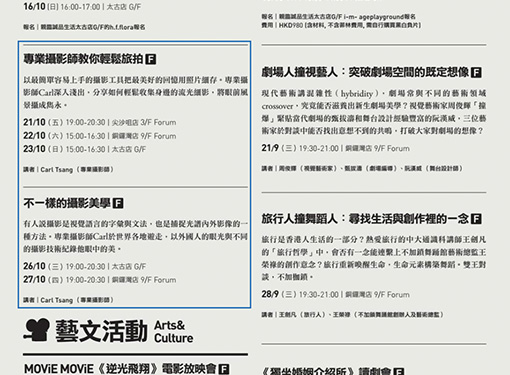Select the 21/10 19:00-20:30 session line
The width and height of the screenshot is (510, 375).
100,122
